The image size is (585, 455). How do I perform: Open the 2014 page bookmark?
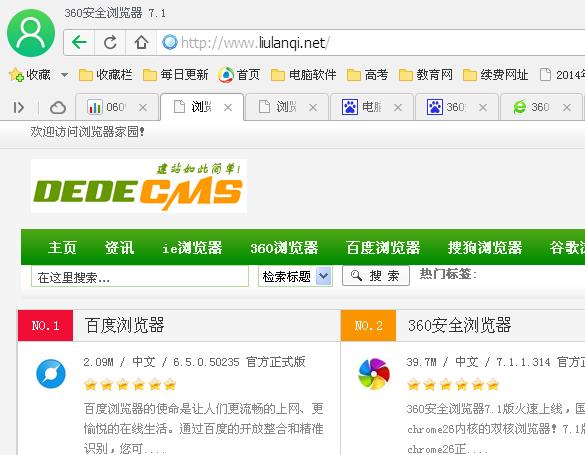coord(562,75)
